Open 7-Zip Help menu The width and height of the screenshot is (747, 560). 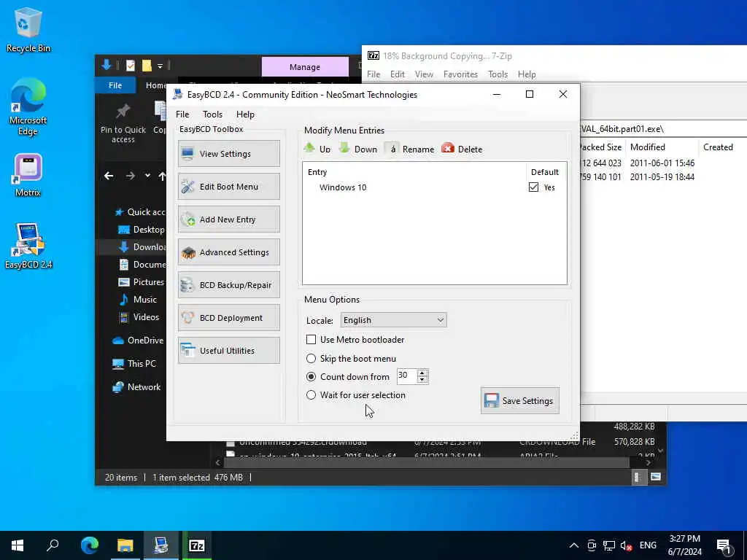527,74
